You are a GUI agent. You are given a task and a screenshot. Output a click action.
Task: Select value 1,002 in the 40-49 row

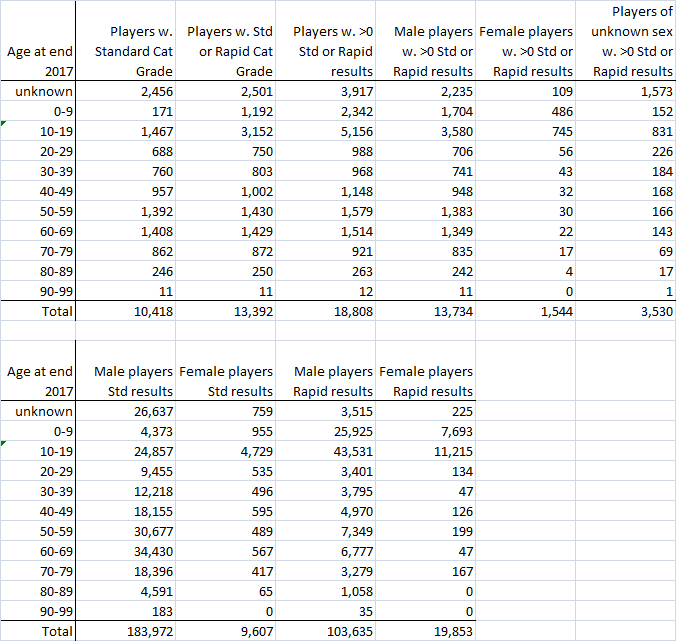[x=225, y=191]
